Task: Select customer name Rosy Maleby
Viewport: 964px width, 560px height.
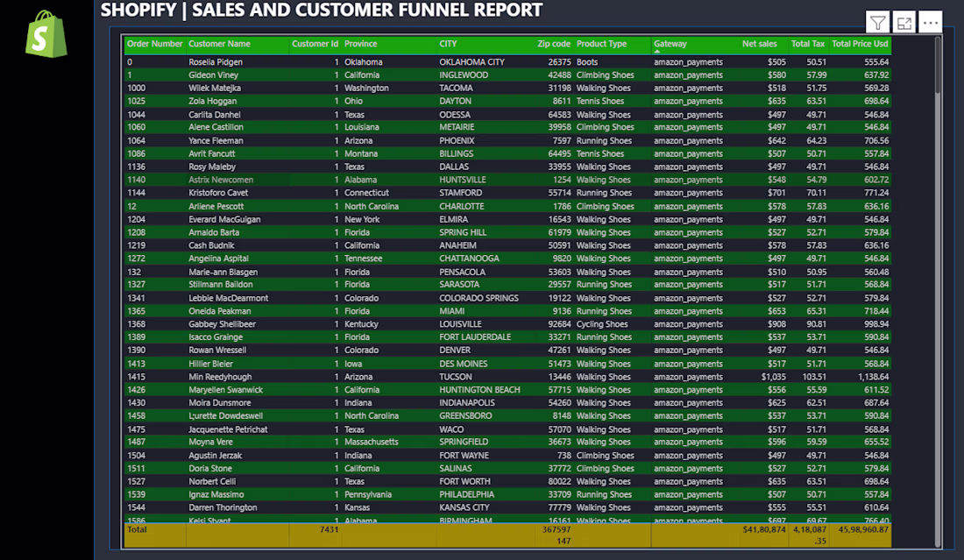Action: (212, 167)
